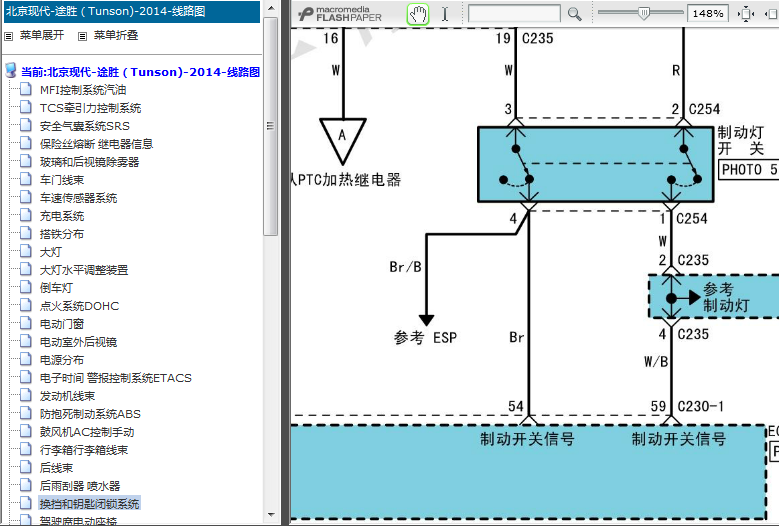Click the computer icon of the root node
The height and width of the screenshot is (526, 779).
(x=11, y=72)
